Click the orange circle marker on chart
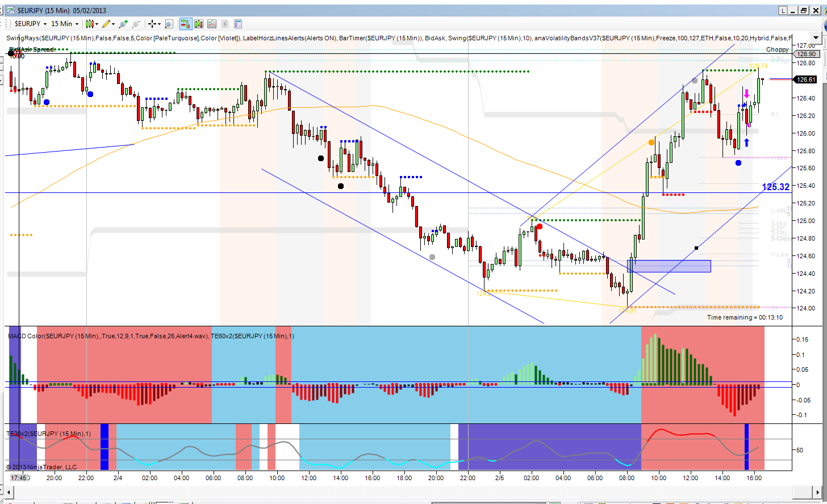The height and width of the screenshot is (504, 827). (651, 142)
